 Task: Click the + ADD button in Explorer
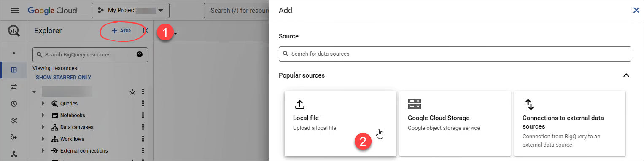(x=121, y=31)
